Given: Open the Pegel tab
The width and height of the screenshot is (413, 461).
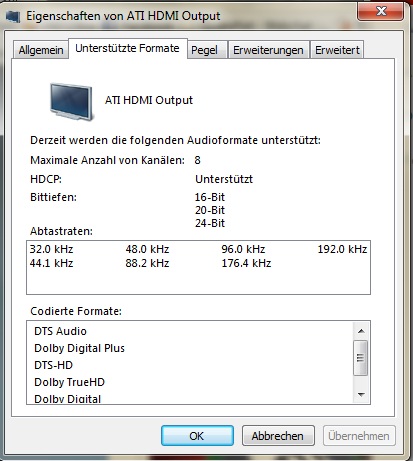Looking at the screenshot, I should [x=204, y=50].
